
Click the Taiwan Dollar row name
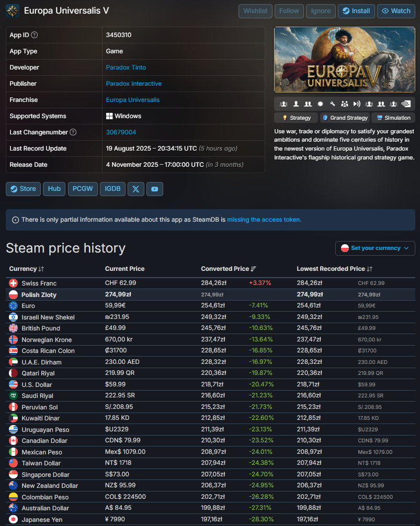pos(41,463)
